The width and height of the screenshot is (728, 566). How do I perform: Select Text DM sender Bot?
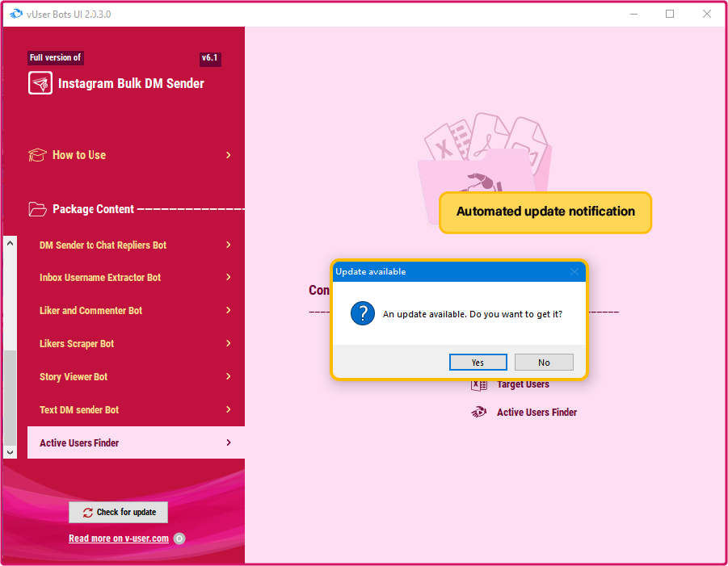tap(136, 409)
